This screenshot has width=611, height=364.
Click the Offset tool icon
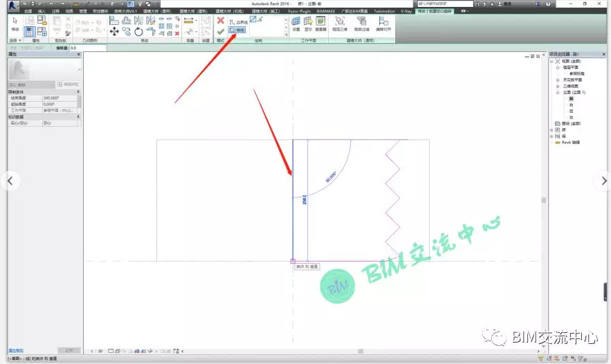pyautogui.click(x=126, y=20)
